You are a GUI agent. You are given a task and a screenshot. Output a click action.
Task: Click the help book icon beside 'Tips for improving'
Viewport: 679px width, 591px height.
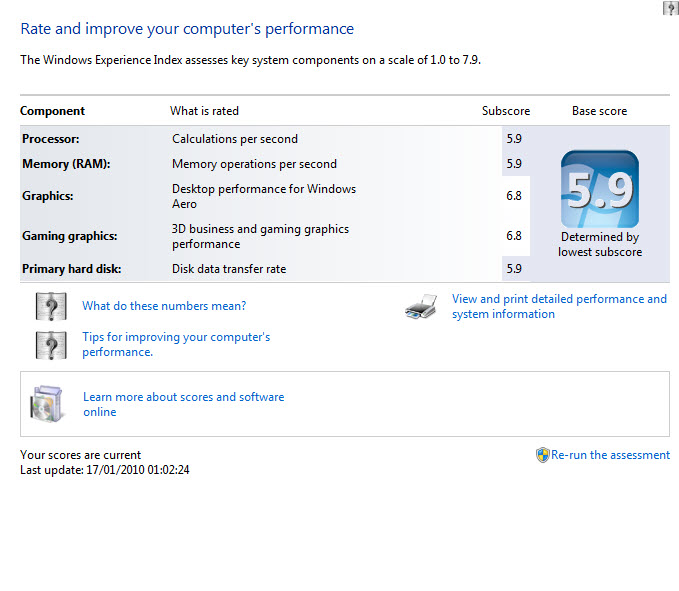[x=51, y=345]
